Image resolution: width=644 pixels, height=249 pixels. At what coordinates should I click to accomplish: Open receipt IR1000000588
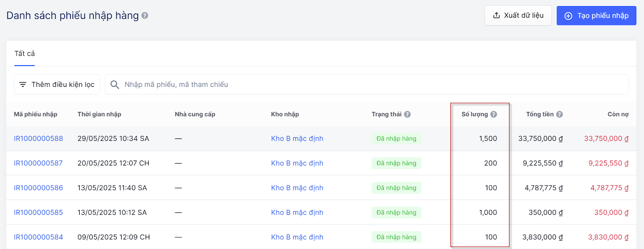pyautogui.click(x=38, y=138)
